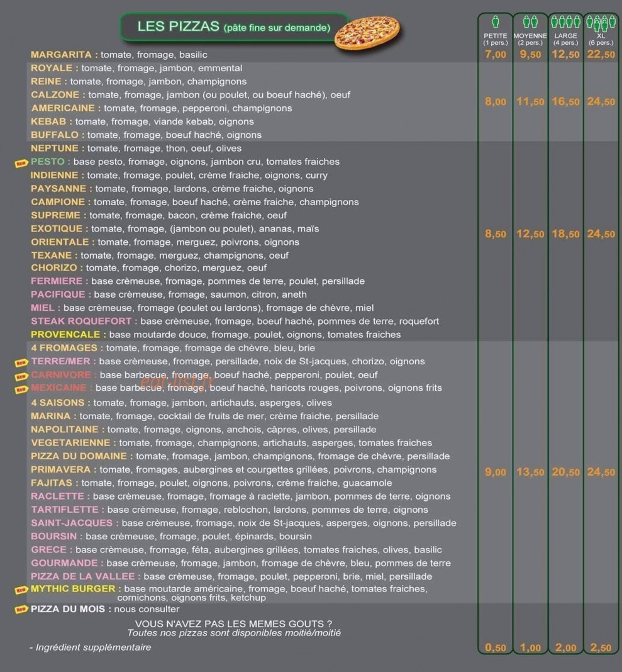Click the PAYSANNE pizza name
This screenshot has height=672, width=622.
pos(58,189)
